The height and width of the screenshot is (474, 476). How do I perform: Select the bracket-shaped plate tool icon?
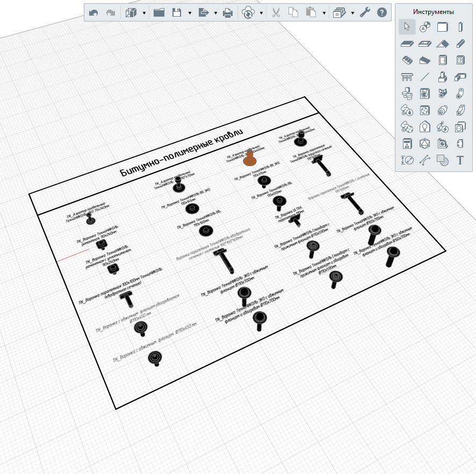(460, 143)
